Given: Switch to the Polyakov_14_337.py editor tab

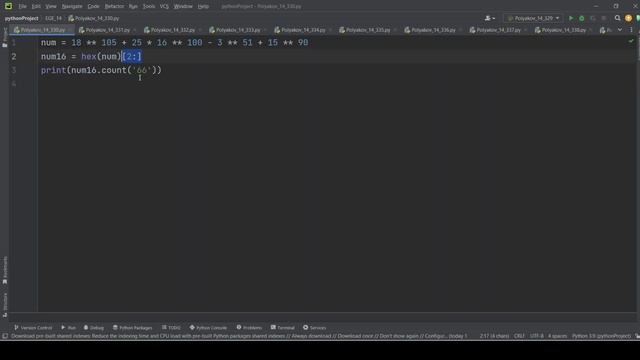Looking at the screenshot, I should click(x=498, y=30).
